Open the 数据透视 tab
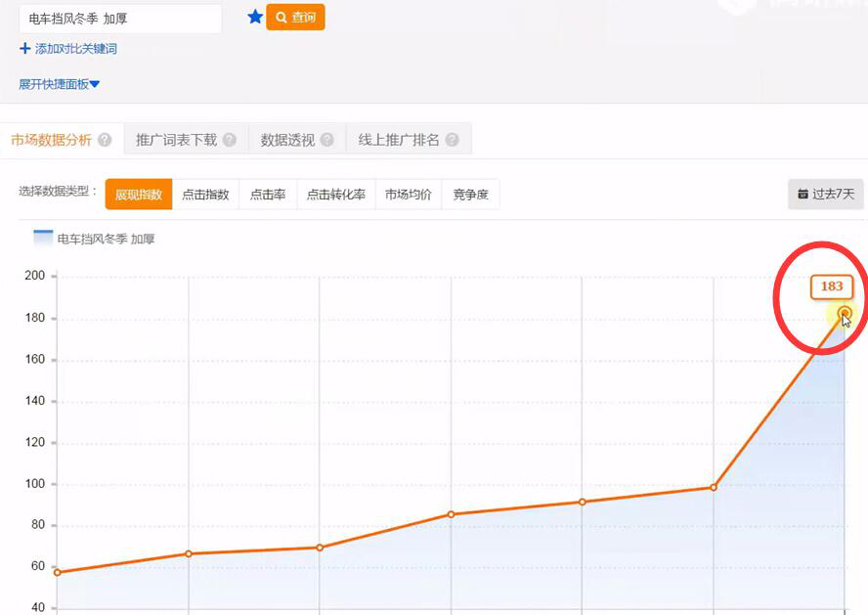Screen dimensions: 868x615 point(287,140)
